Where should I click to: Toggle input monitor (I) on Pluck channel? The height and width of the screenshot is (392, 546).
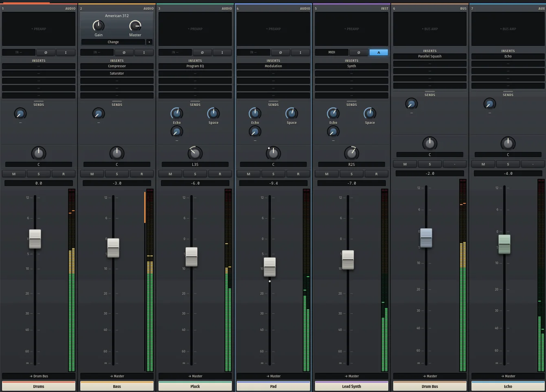coord(222,53)
